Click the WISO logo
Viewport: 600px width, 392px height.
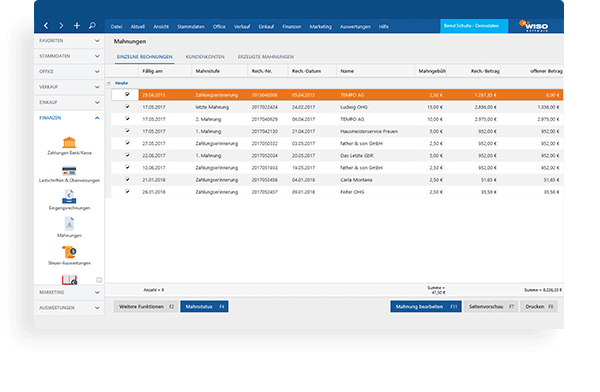pyautogui.click(x=534, y=26)
